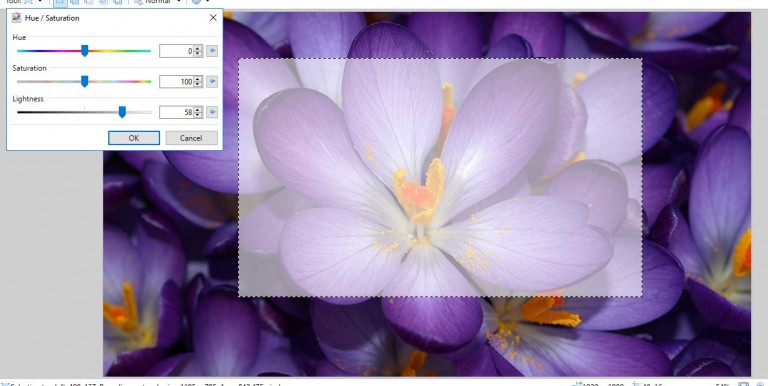Screen dimensions: 768x386
Task: Decrease Hue with the down stepper arrow
Action: (198, 54)
